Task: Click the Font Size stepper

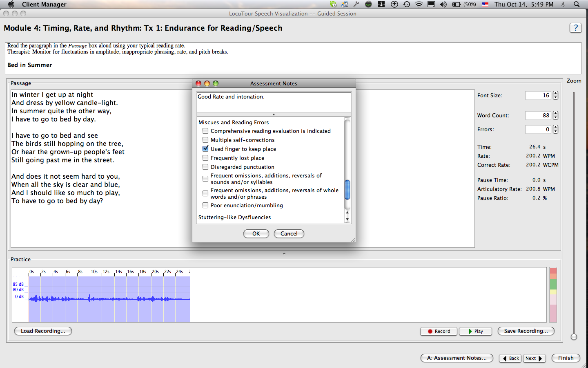Action: [555, 95]
